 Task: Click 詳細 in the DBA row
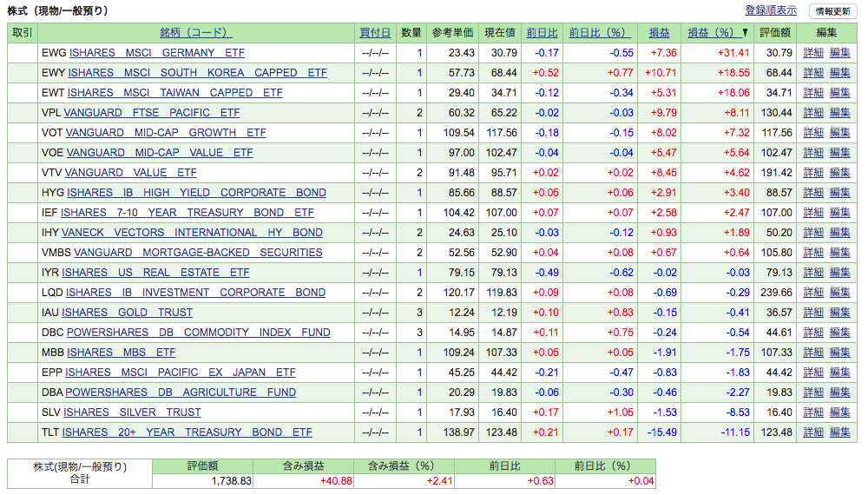(813, 392)
